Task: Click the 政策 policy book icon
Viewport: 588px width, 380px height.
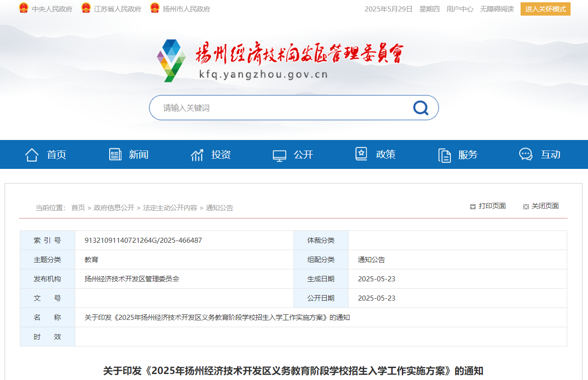Action: [362, 154]
